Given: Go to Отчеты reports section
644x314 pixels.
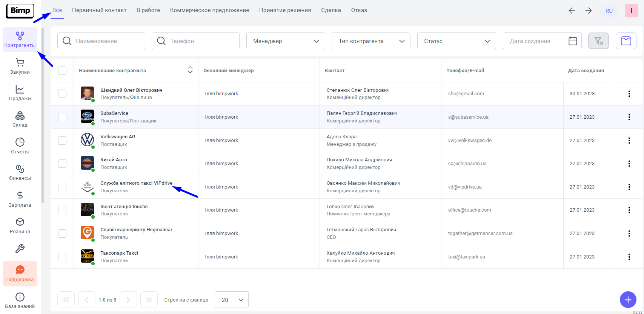Looking at the screenshot, I should 20,146.
